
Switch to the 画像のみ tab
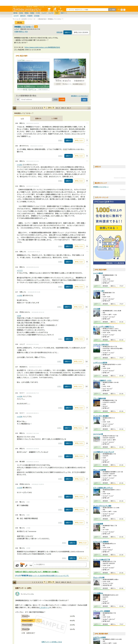pos(38,118)
